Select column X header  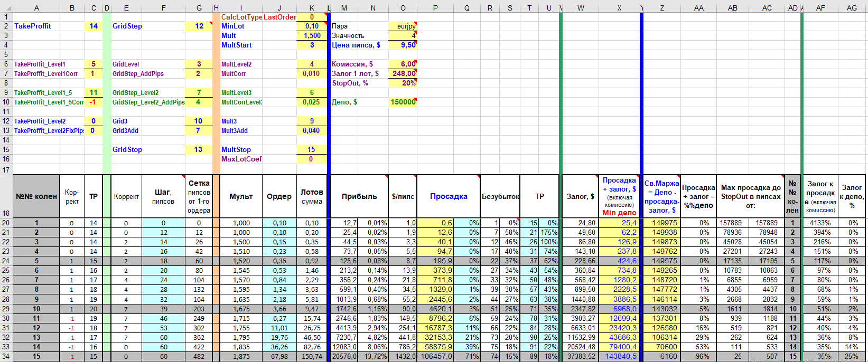[619, 8]
